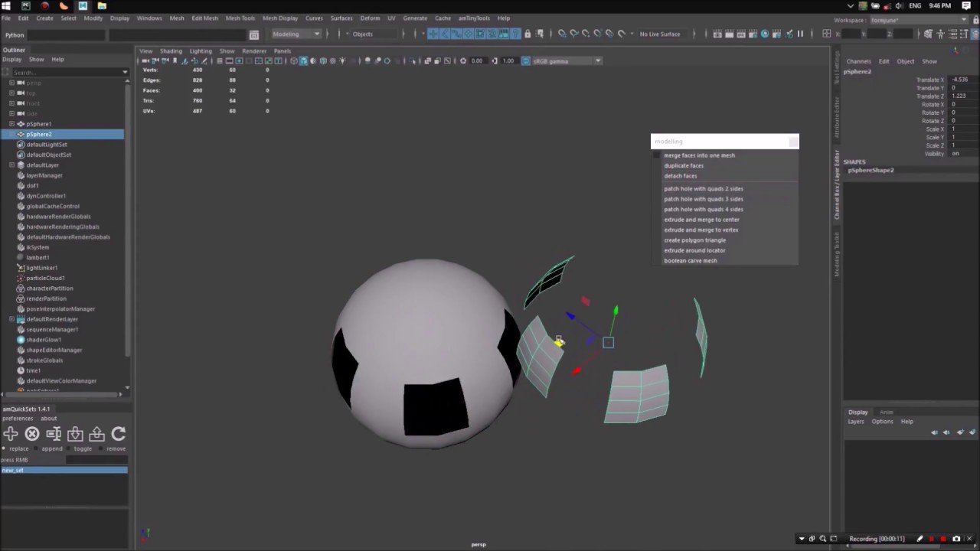The image size is (980, 551).
Task: Open the Modeling menu set dropdown
Action: [296, 34]
